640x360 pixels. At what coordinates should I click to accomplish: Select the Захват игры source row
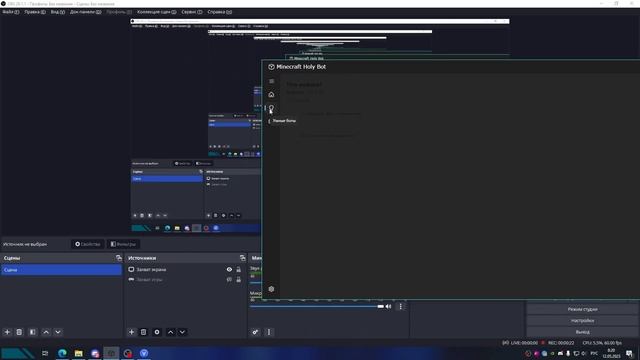pos(185,280)
